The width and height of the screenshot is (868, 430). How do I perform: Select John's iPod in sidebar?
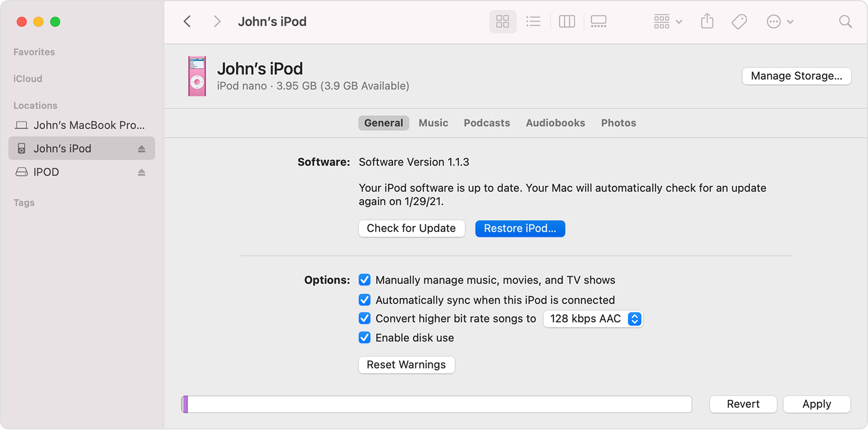coord(81,149)
